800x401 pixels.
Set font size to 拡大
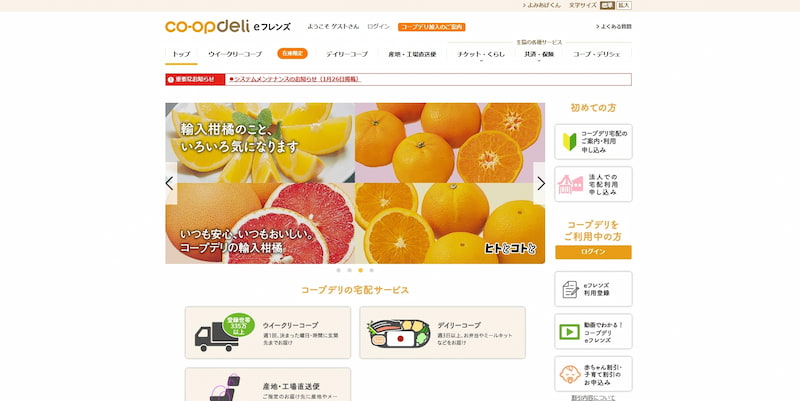[x=623, y=5]
